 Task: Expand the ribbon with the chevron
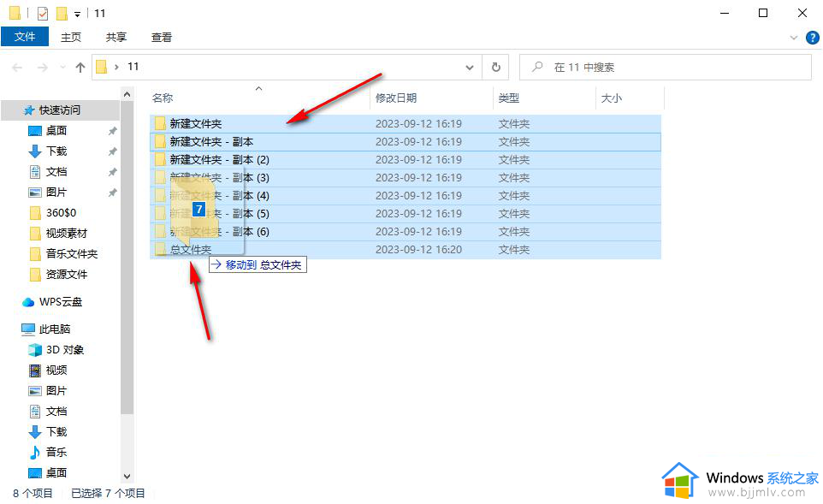(x=794, y=38)
